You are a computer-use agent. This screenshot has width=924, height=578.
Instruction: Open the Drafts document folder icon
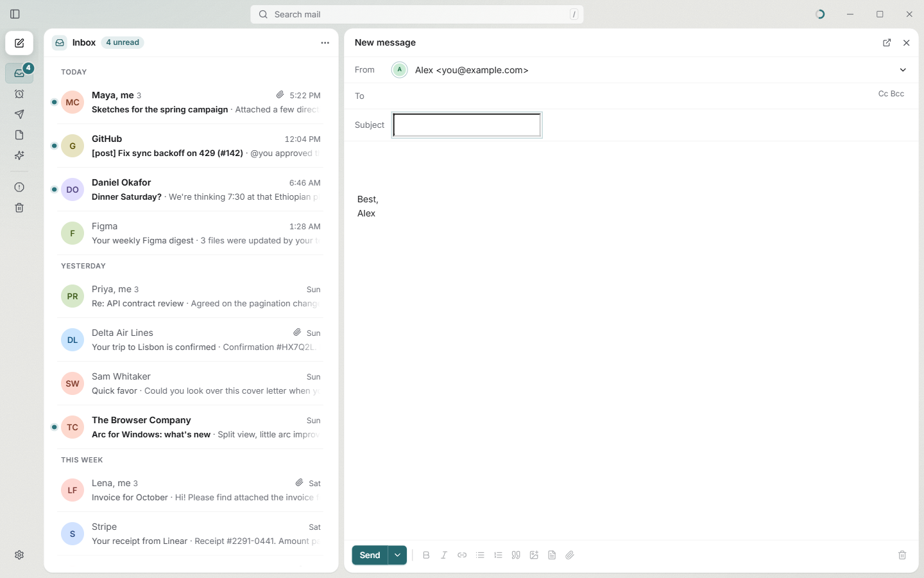pos(19,136)
